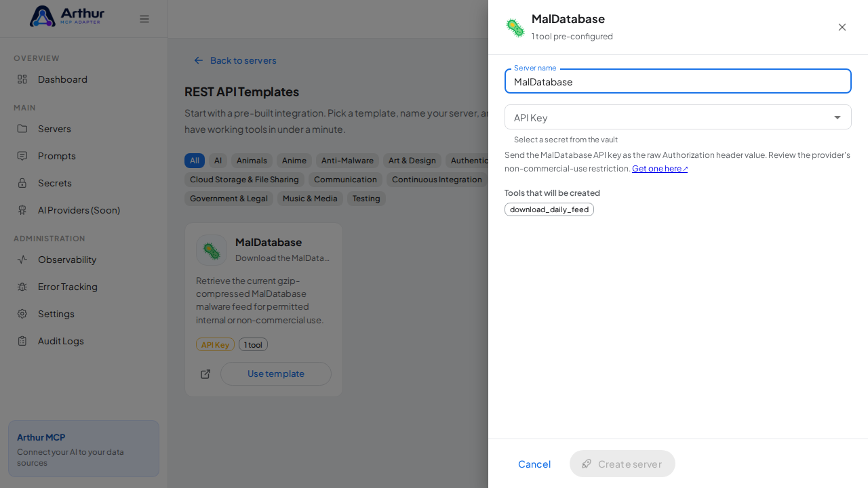Filter templates by AI category
The width and height of the screenshot is (868, 488).
(218, 161)
